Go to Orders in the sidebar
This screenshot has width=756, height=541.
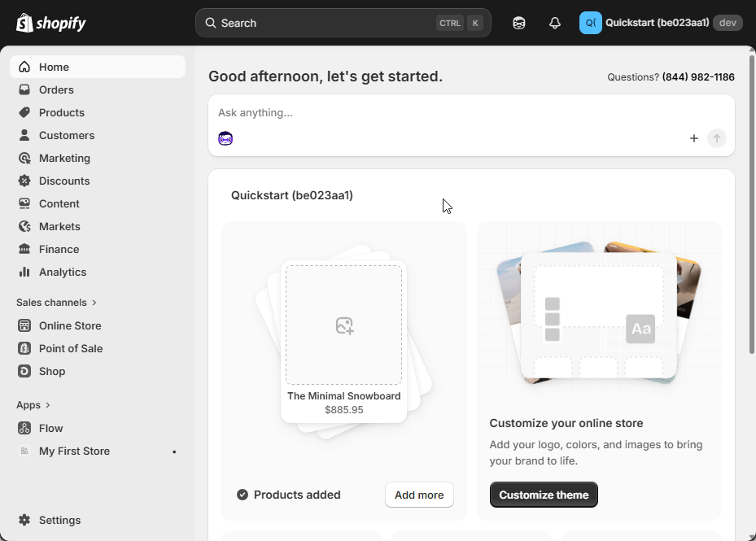[x=56, y=89]
